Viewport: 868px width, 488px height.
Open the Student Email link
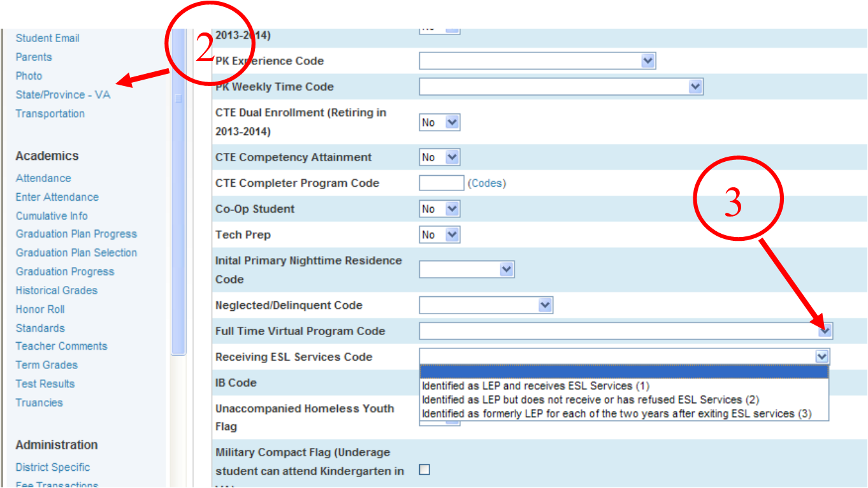48,38
